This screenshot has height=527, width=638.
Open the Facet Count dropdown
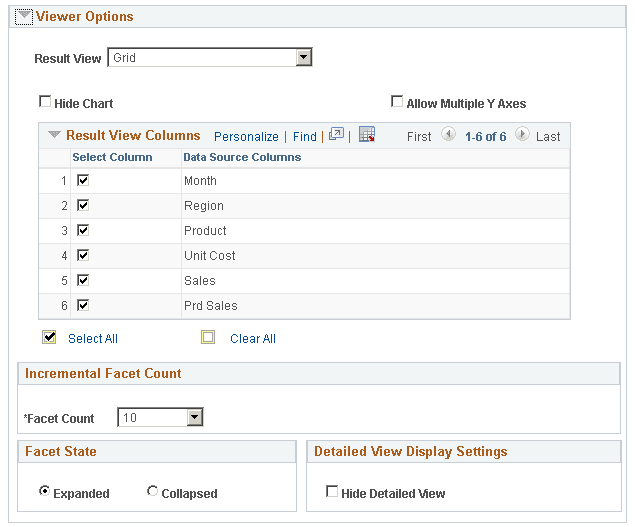(195, 418)
